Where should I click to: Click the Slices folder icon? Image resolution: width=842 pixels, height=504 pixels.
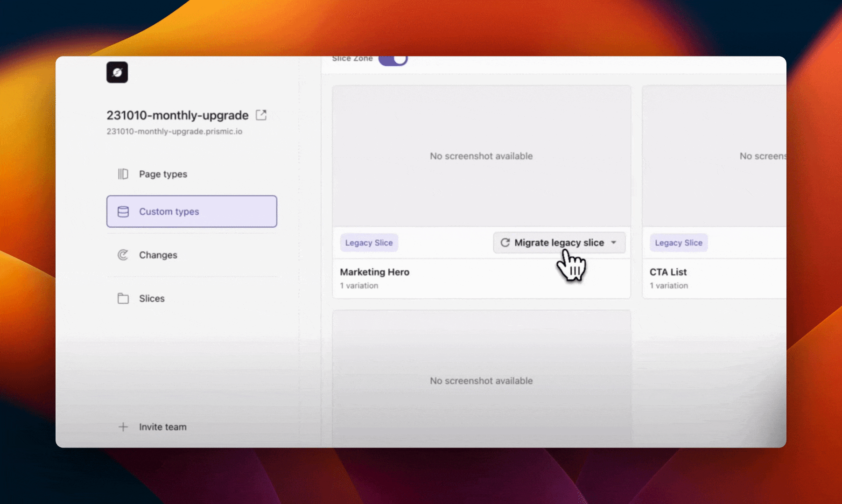coord(123,298)
